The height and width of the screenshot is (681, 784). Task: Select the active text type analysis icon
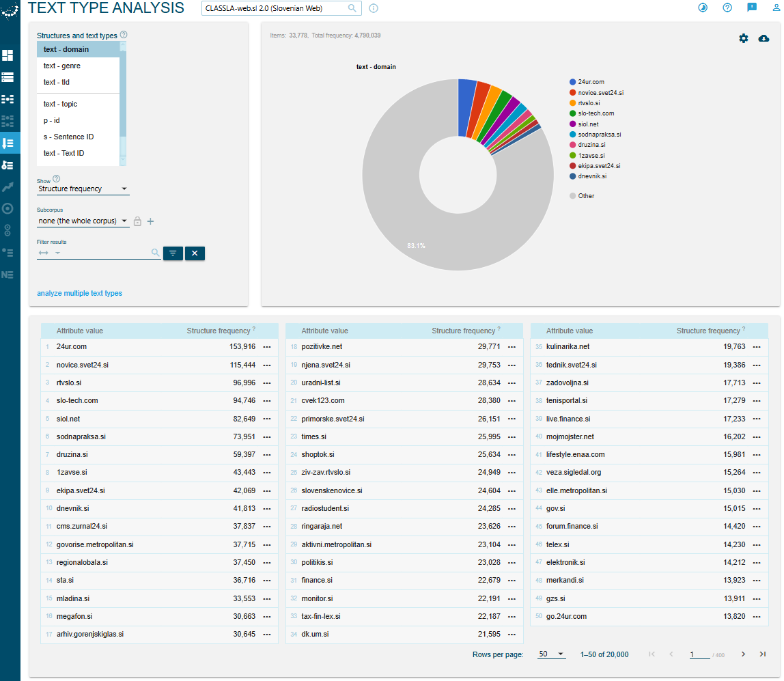tap(8, 143)
